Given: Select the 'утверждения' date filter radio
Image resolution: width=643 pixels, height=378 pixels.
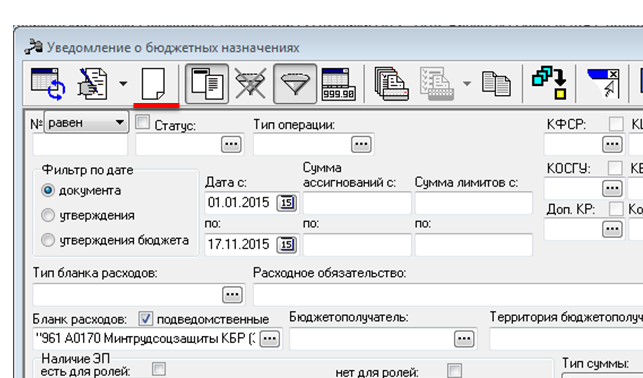Looking at the screenshot, I should [x=48, y=215].
